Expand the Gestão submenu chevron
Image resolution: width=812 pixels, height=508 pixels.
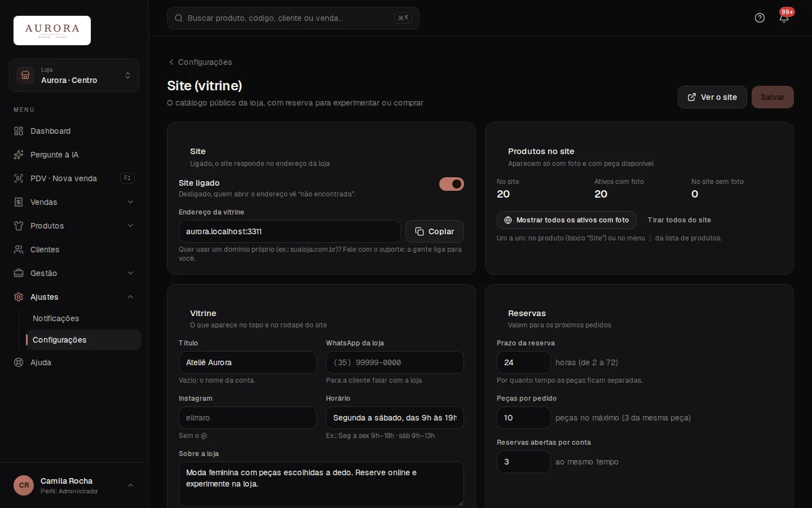pyautogui.click(x=130, y=273)
